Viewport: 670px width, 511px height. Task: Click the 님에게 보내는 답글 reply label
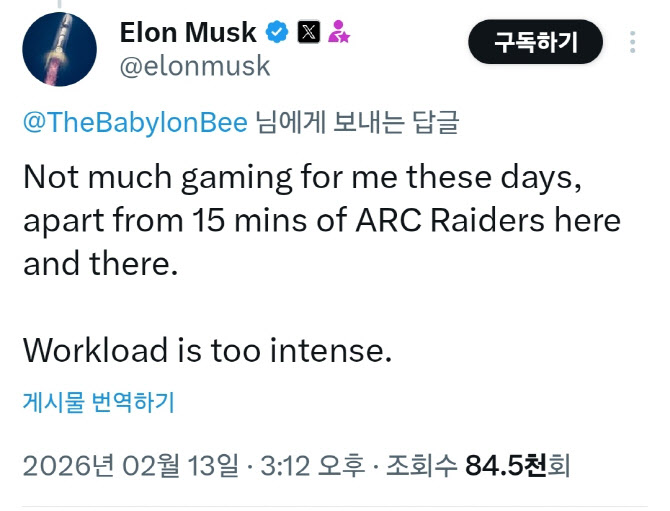click(x=357, y=122)
